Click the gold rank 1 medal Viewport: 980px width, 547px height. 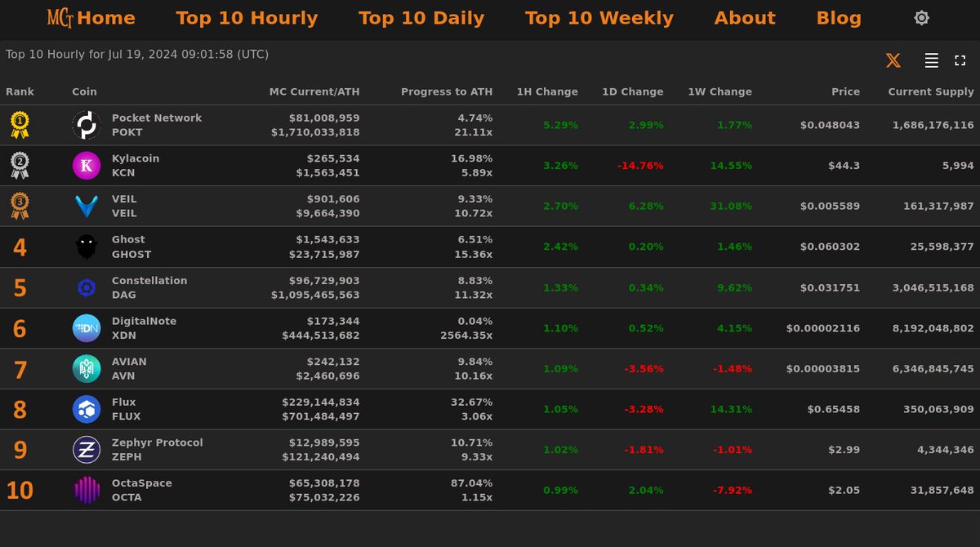pyautogui.click(x=20, y=125)
